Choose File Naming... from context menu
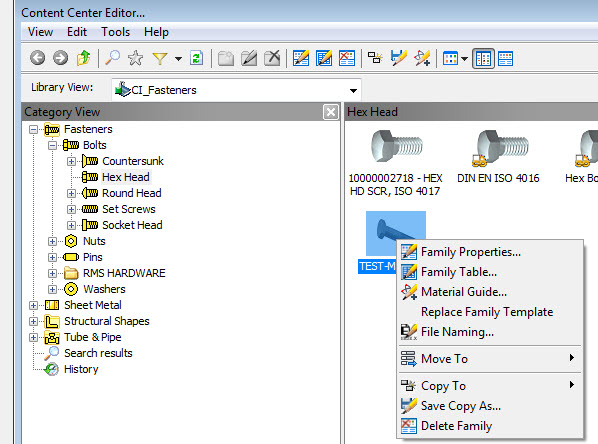 (x=490, y=332)
